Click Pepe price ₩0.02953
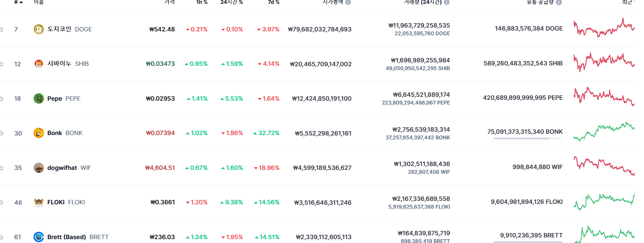Image resolution: width=644 pixels, height=243 pixels. click(160, 98)
